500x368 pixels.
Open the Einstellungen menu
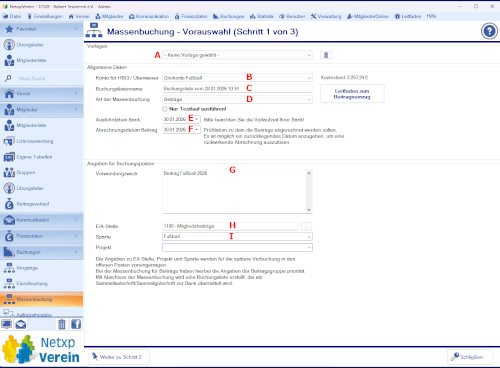[45, 16]
